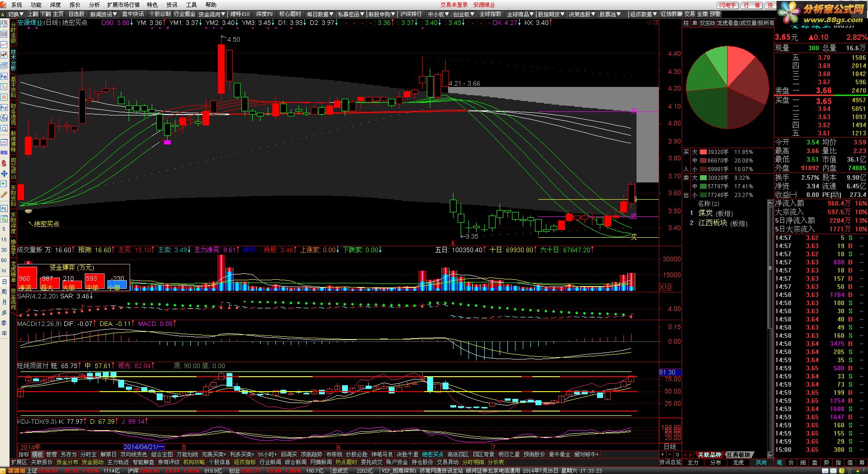
Task: Select the 15-minute period in sidebar
Action: point(4,239)
